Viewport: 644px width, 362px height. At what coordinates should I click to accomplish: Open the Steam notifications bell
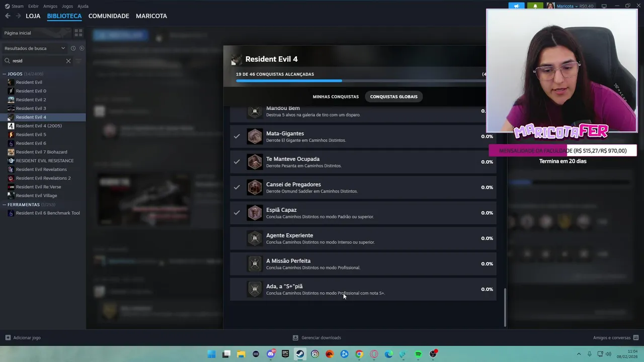535,6
